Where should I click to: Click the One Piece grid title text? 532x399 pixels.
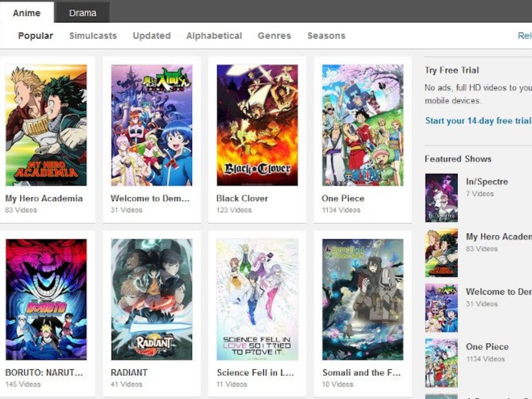[x=343, y=199]
